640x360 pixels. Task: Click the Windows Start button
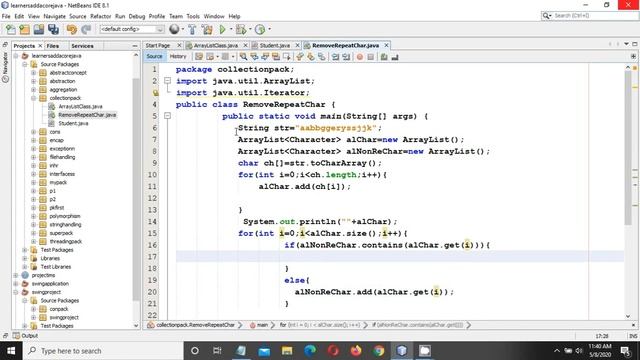pyautogui.click(x=11, y=351)
